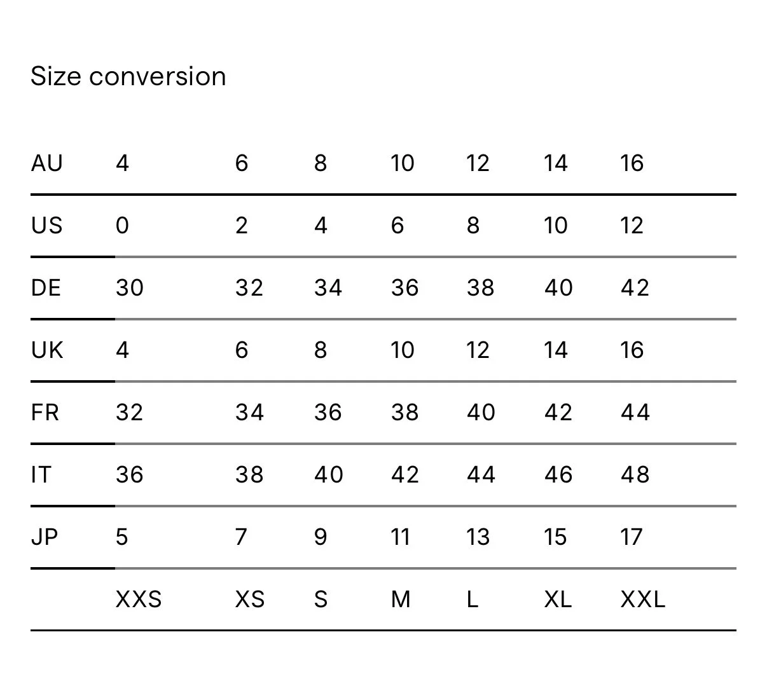
Task: Select the XS size column label
Action: pyautogui.click(x=250, y=600)
